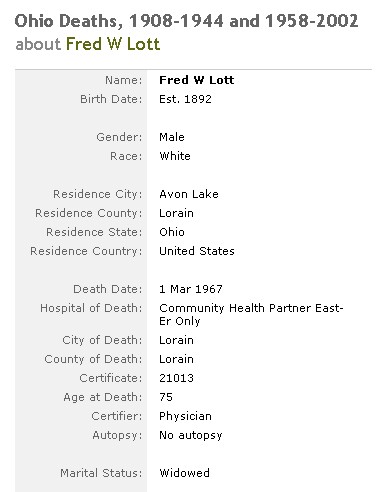Click the Fred W Lott heading link
Screen dimensions: 376x492
pos(113,44)
